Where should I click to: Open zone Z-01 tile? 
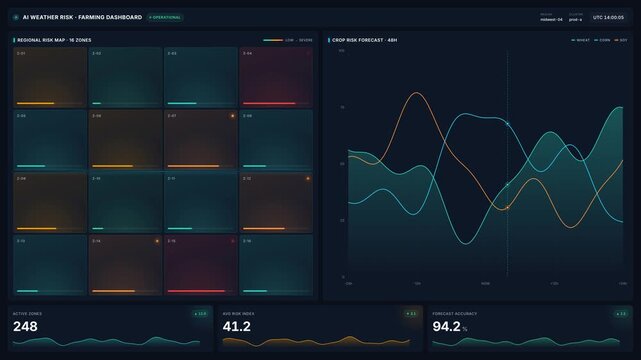(x=50, y=77)
